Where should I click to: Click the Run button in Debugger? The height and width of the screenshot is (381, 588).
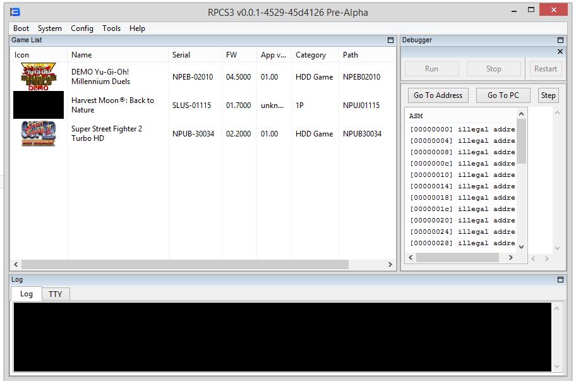[431, 69]
